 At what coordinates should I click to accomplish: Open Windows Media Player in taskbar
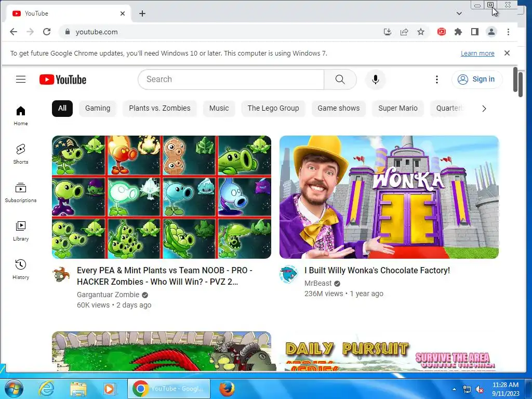(110, 389)
